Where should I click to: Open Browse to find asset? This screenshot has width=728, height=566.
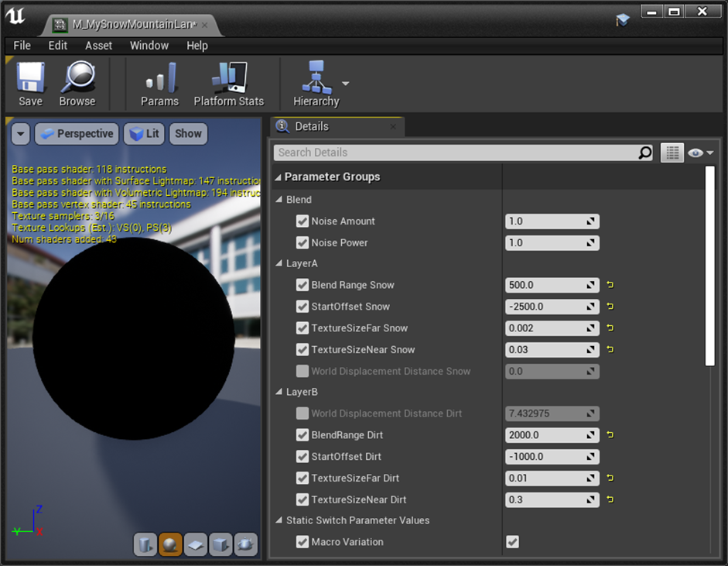click(77, 84)
